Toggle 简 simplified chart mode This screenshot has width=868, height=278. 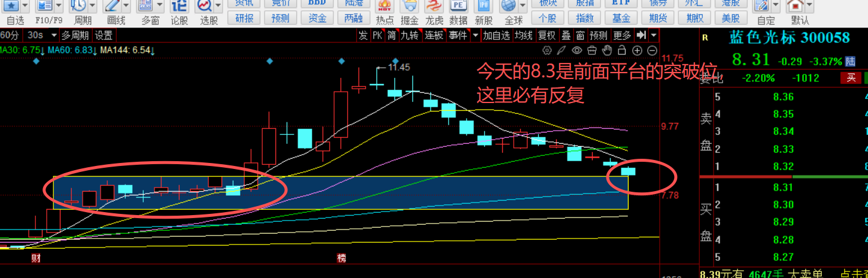(x=391, y=35)
